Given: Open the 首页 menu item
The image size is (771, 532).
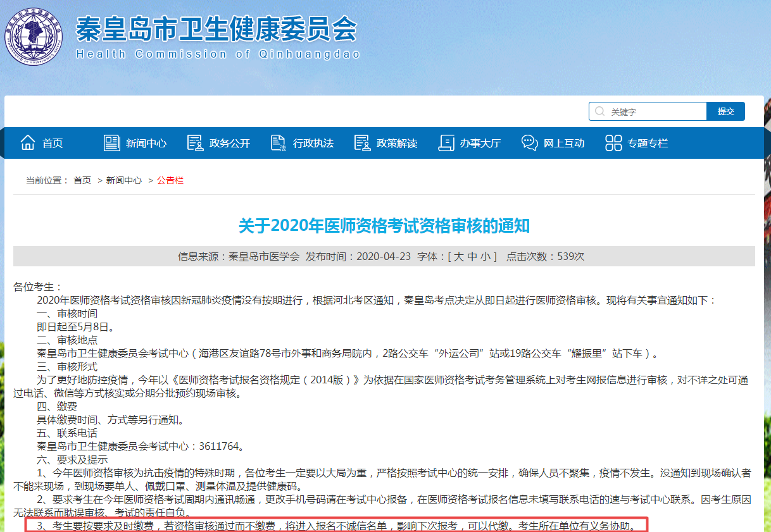Looking at the screenshot, I should point(53,143).
